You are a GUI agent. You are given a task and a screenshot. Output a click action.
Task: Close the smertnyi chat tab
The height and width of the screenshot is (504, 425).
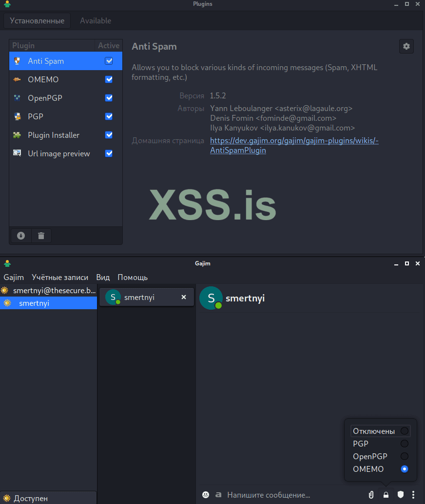click(x=183, y=297)
